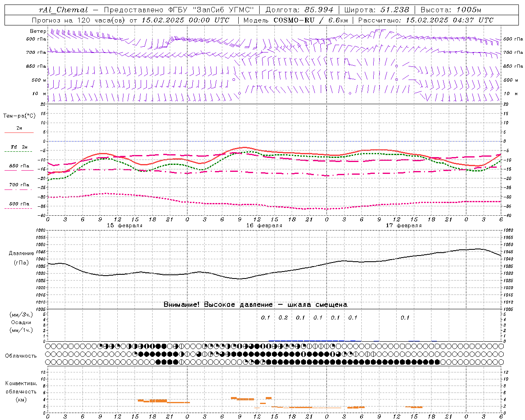Click the date label 17 февраля
Screen dimensions: 525x420
point(404,226)
